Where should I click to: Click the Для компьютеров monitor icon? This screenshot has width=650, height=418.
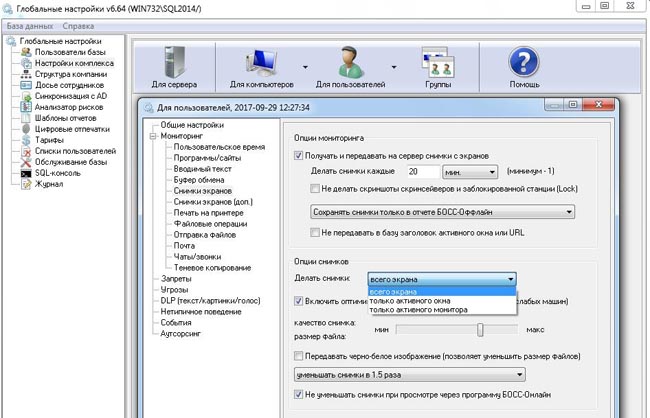(x=262, y=63)
